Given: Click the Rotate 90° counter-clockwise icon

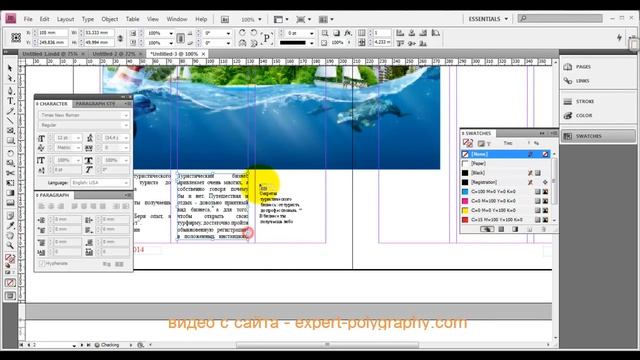Looking at the screenshot, I should click(x=253, y=33).
